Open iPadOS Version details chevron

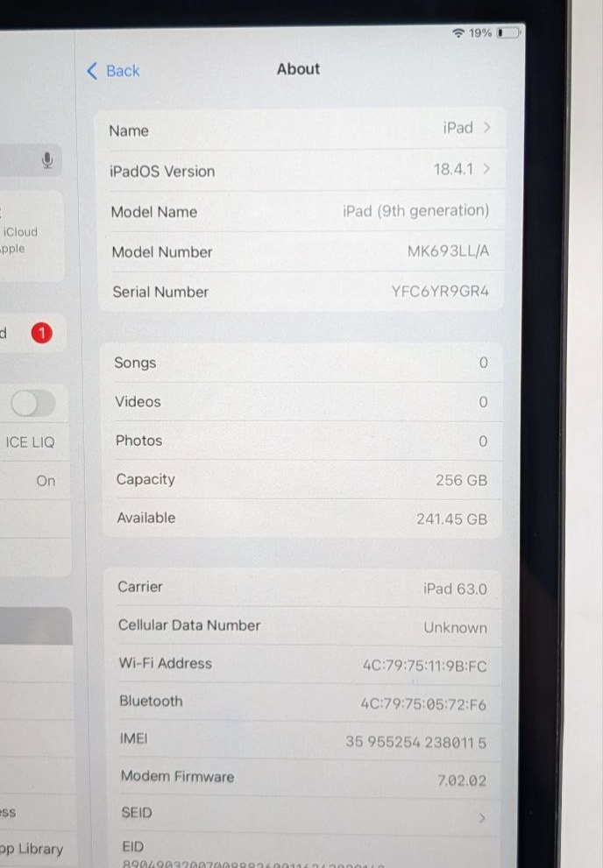pos(486,169)
